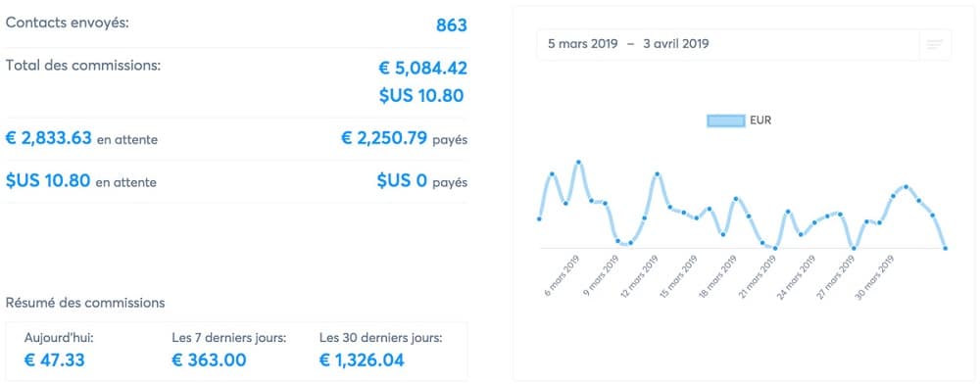
Task: Click the first data point on chart
Action: point(539,218)
